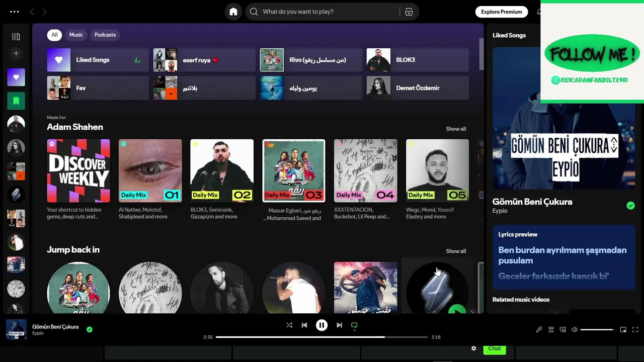The width and height of the screenshot is (644, 362).
Task: Enter full screen mode icon
Action: coord(635,330)
